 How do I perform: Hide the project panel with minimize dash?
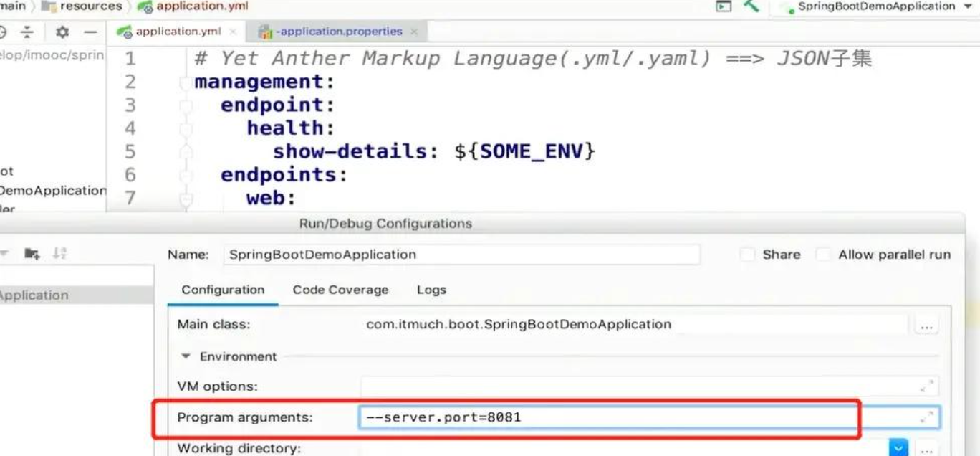click(x=90, y=32)
